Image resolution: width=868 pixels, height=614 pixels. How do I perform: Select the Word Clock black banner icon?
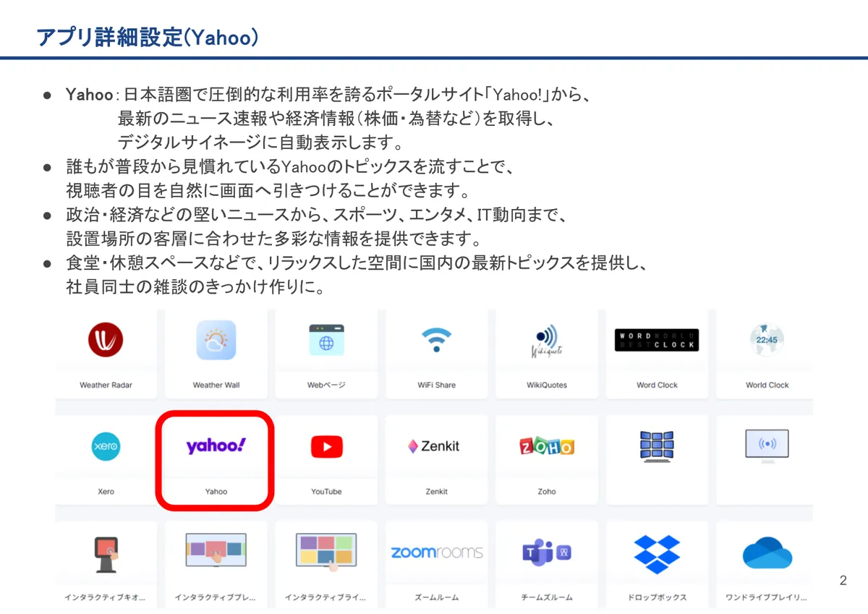pos(657,341)
